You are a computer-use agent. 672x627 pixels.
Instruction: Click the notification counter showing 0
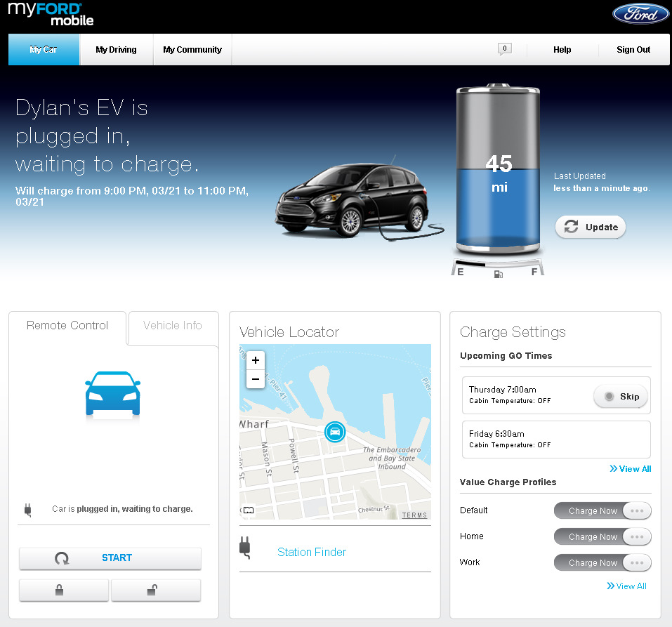pos(505,49)
